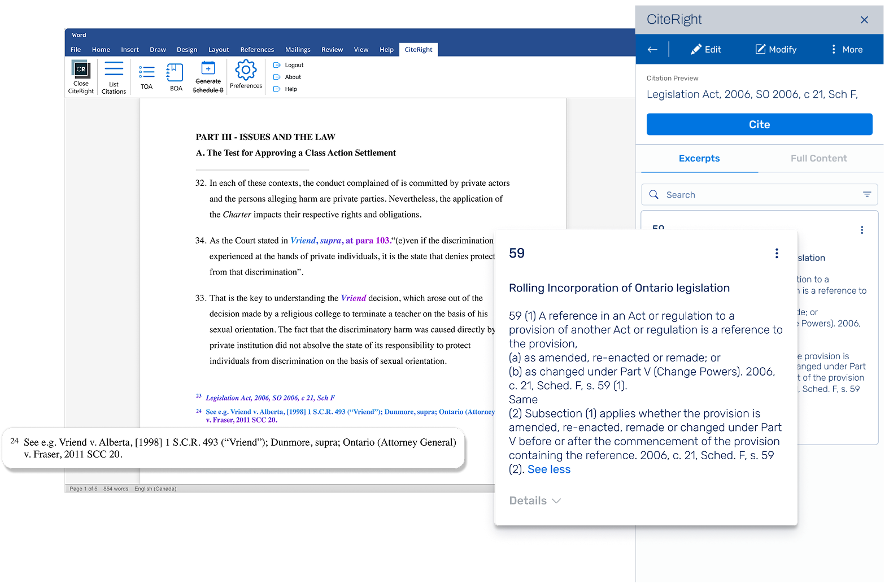Open three-dot menu on popup section 59 card
889x588 pixels.
click(777, 253)
